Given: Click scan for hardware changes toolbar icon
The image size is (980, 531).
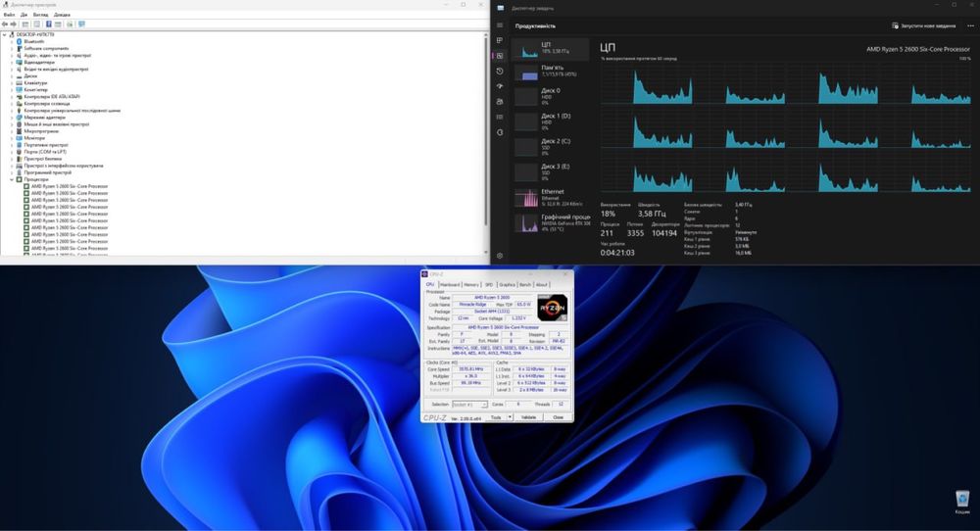Looking at the screenshot, I should tap(81, 24).
